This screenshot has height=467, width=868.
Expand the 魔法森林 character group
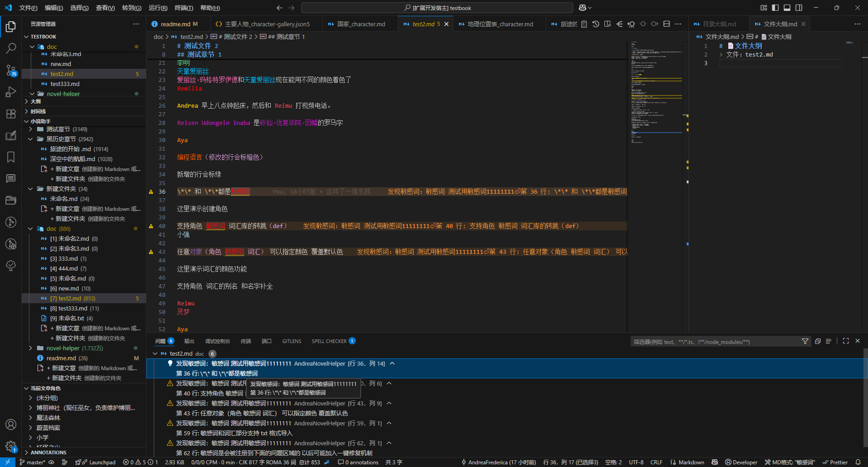(x=48, y=418)
